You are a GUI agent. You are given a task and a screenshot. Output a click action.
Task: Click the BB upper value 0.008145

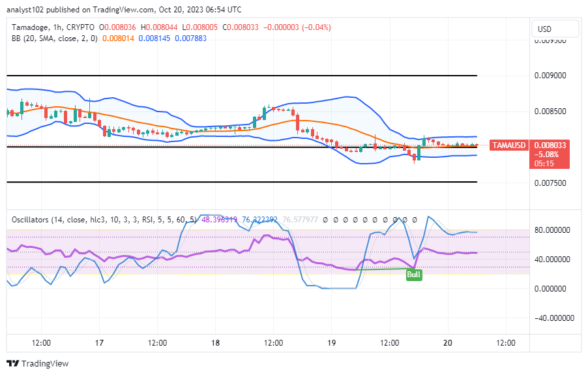pyautogui.click(x=154, y=38)
